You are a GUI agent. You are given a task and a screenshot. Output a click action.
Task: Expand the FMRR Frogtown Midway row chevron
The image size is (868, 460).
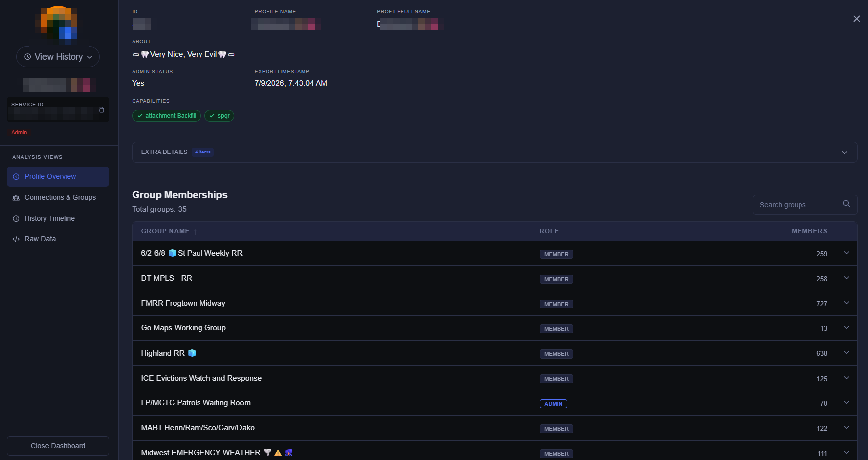[846, 303]
